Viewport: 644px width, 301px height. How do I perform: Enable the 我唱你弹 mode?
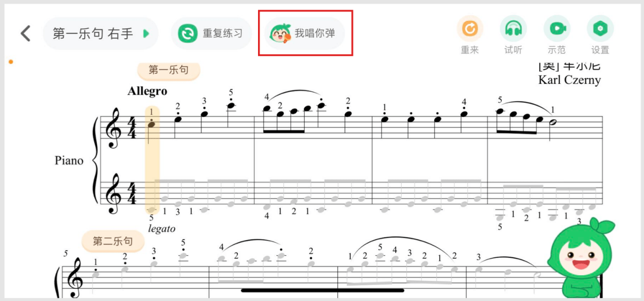(305, 34)
